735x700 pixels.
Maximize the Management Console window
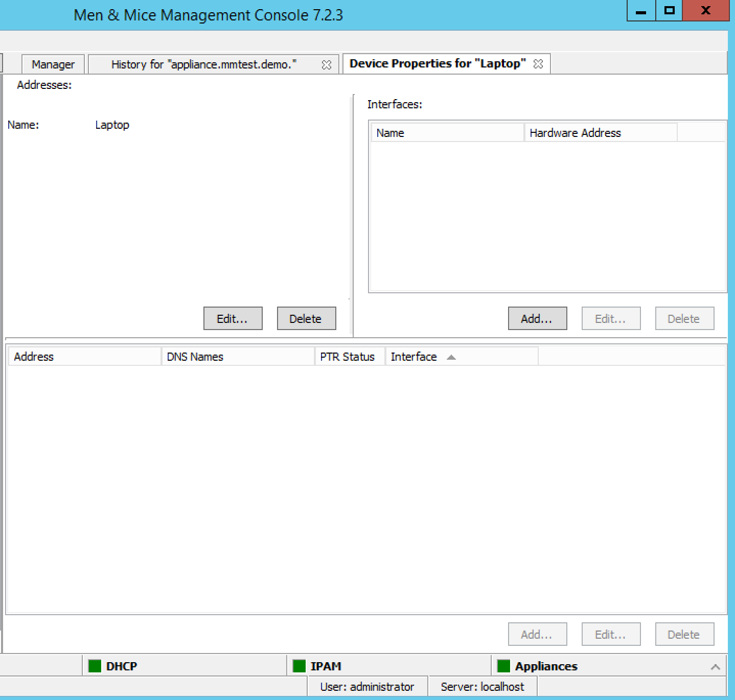click(669, 10)
